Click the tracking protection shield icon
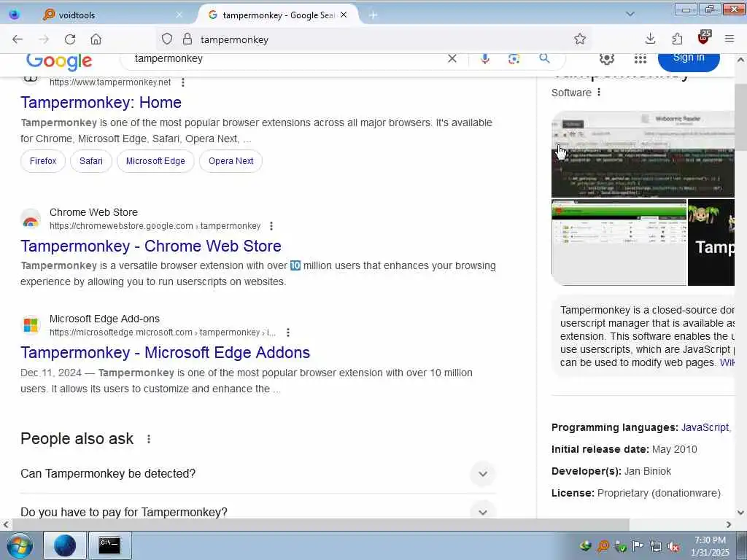Viewport: 747px width, 560px height. 167,39
